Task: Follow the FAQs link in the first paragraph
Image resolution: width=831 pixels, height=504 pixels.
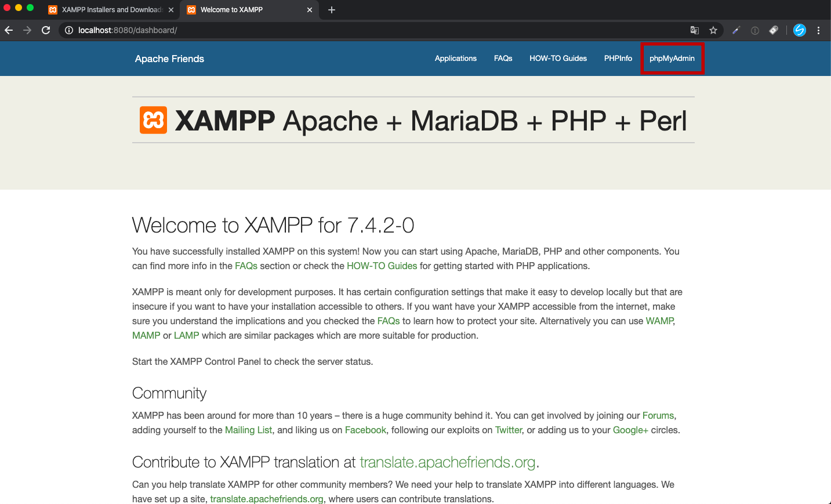Action: point(246,266)
